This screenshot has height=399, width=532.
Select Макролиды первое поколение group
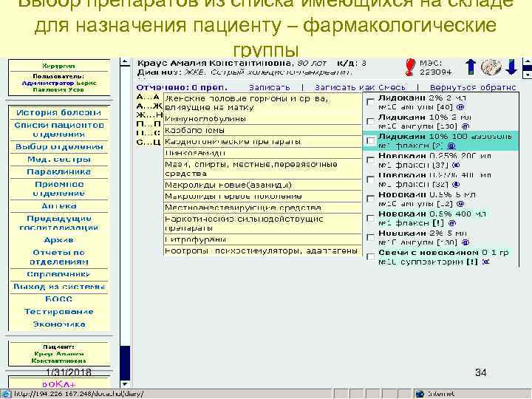click(x=262, y=196)
